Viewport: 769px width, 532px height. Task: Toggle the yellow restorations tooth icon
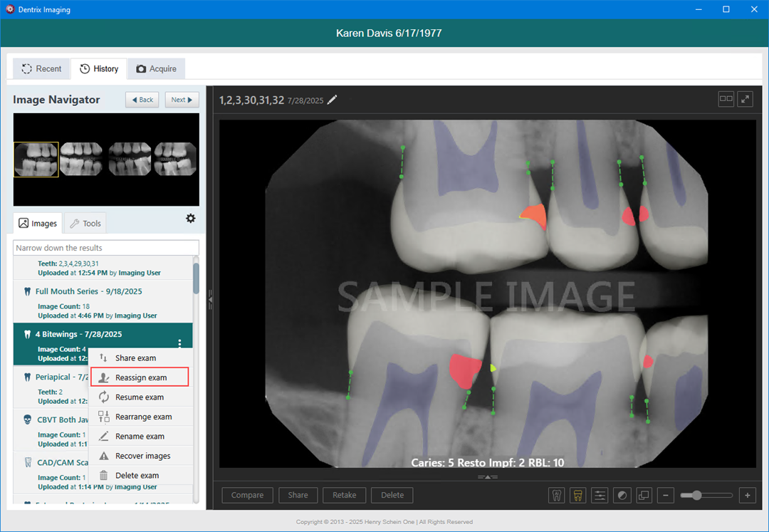pyautogui.click(x=577, y=495)
